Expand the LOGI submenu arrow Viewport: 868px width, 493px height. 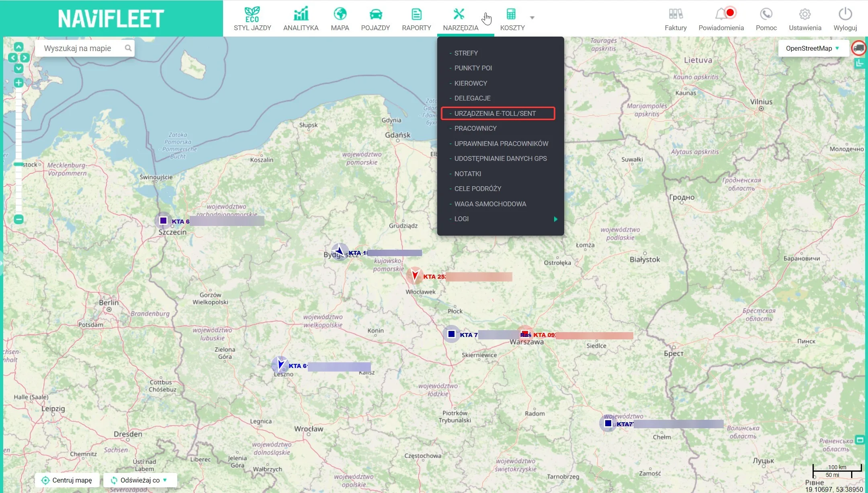[x=556, y=219]
